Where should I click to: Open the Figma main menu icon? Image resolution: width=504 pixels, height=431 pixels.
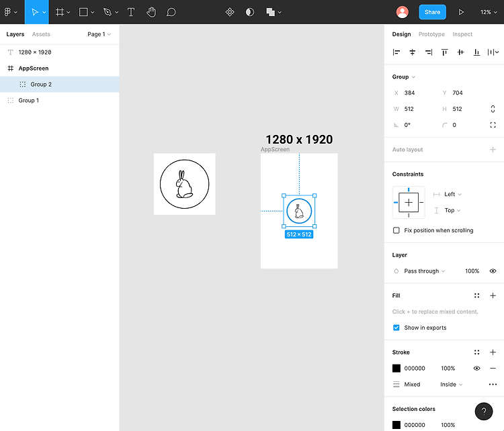coord(7,12)
